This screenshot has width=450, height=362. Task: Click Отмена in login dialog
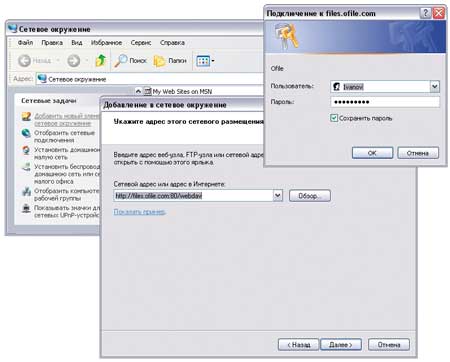[418, 153]
